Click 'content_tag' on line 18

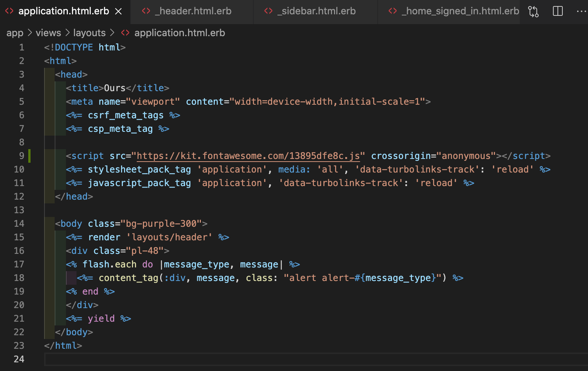point(129,278)
